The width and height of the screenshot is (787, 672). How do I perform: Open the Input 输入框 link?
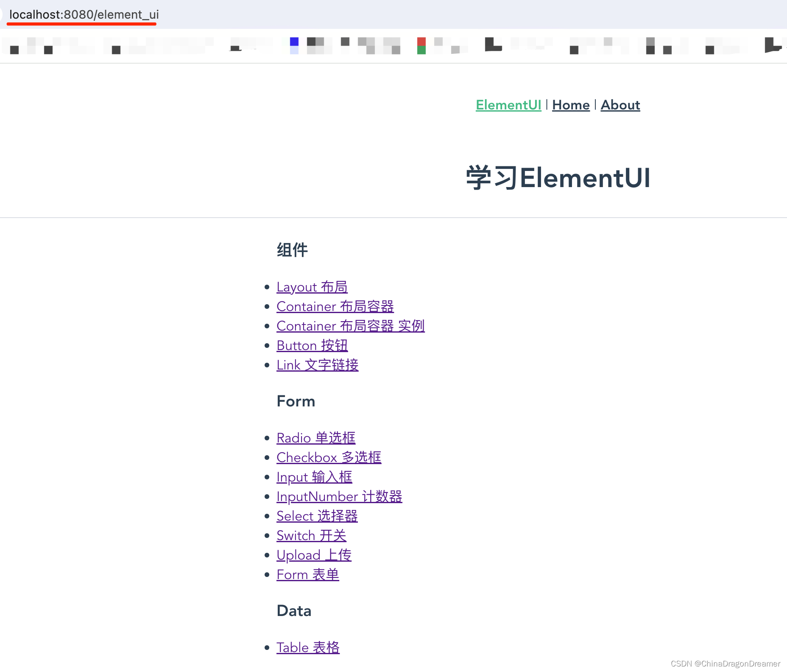[x=314, y=477]
